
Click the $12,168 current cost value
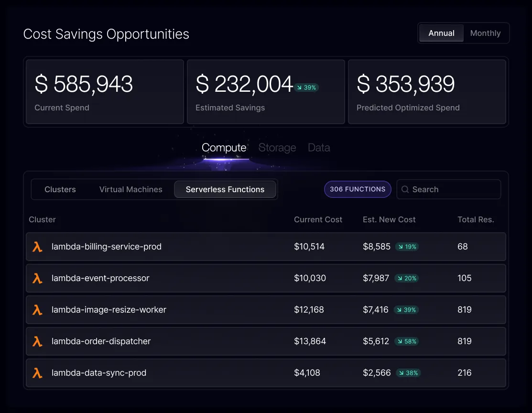[309, 310]
